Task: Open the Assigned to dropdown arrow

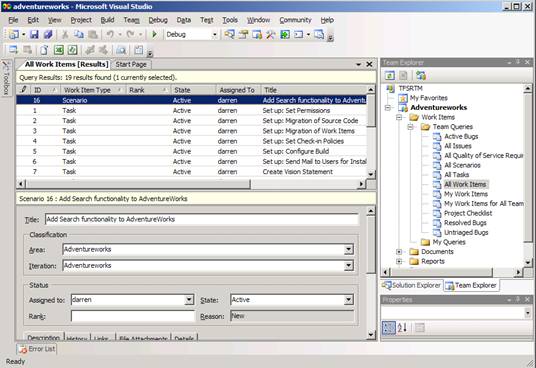Action: coord(189,300)
